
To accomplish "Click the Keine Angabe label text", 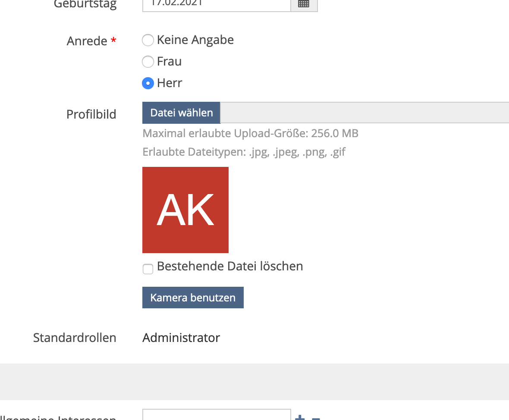I will click(195, 40).
